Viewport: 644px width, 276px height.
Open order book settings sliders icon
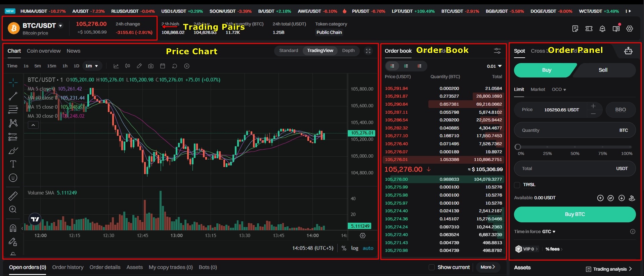coord(497,51)
